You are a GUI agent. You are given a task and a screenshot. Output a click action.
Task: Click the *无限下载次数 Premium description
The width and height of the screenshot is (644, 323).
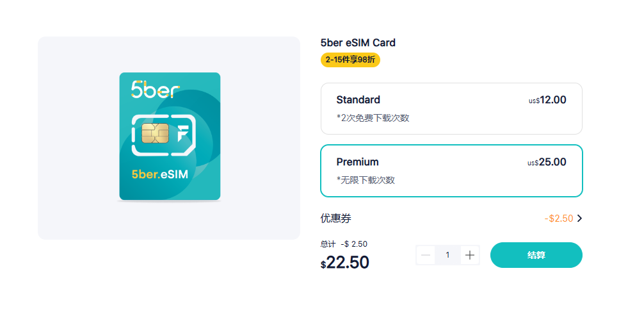[366, 180]
